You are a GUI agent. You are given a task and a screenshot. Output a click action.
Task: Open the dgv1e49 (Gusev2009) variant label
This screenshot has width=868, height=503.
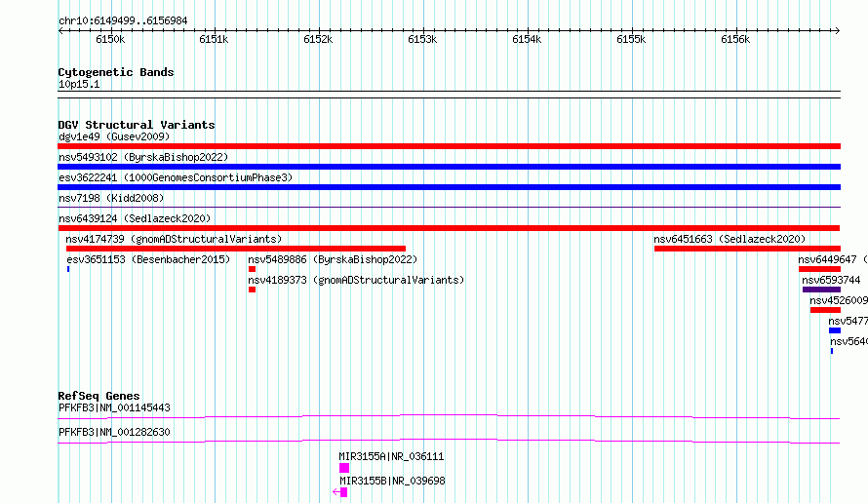pyautogui.click(x=114, y=136)
